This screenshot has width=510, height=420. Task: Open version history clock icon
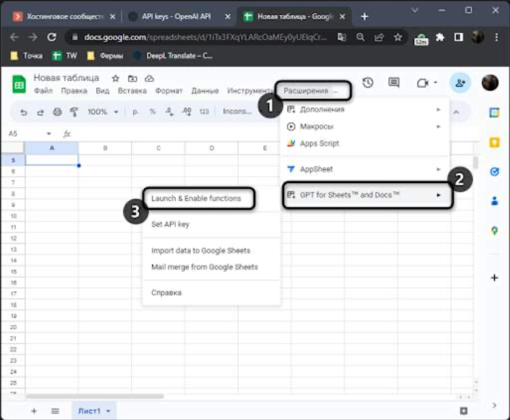coord(368,83)
